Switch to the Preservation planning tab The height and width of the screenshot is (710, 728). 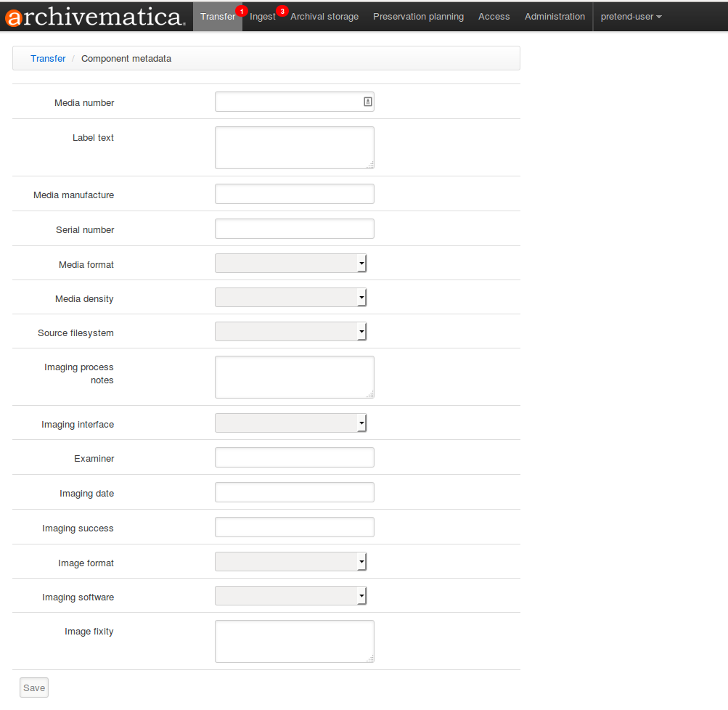click(418, 17)
